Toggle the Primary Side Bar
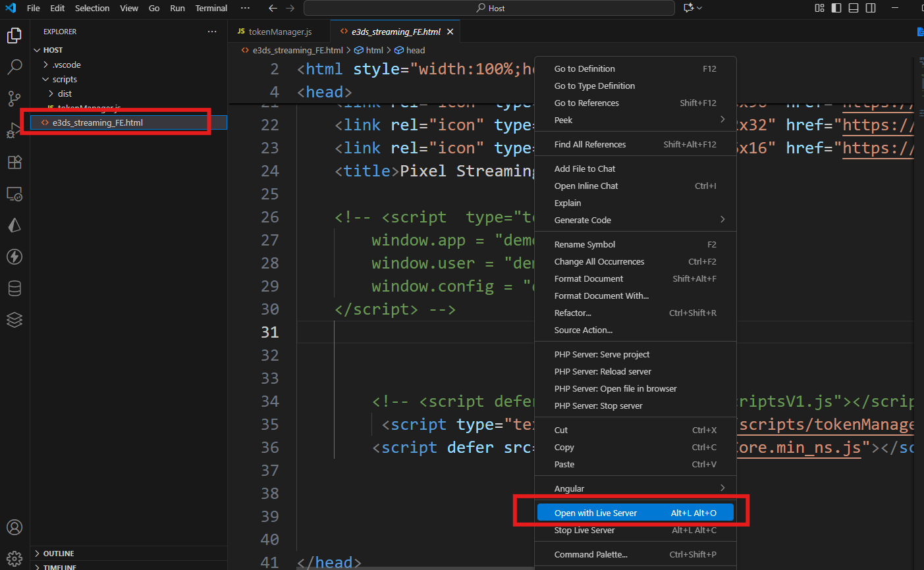This screenshot has height=570, width=924. pyautogui.click(x=836, y=8)
